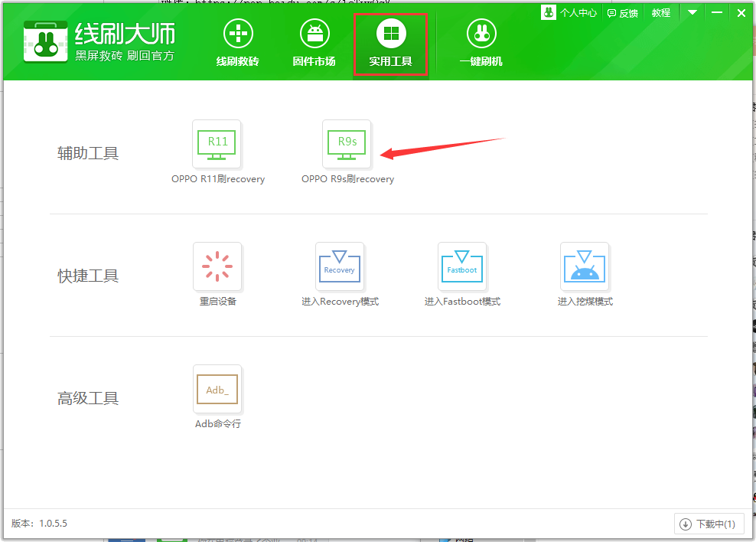Click the 重启设备 restart icon
This screenshot has width=756, height=542.
point(217,266)
